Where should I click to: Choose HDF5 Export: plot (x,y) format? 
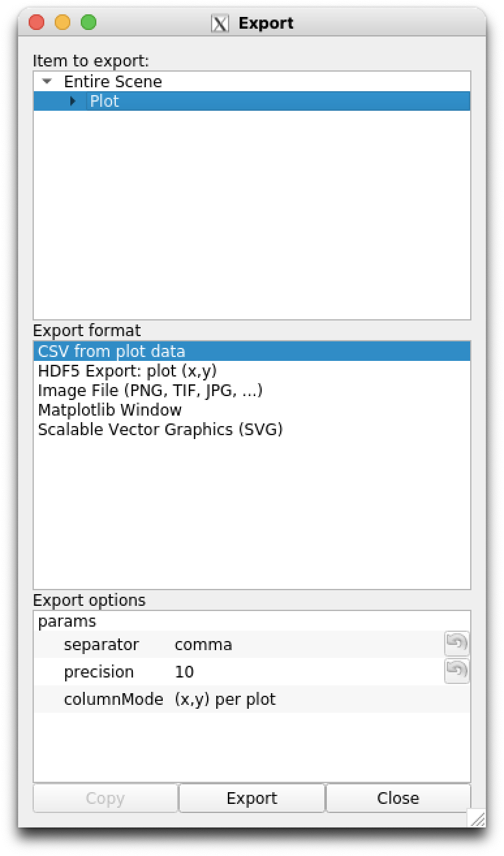coord(139,370)
